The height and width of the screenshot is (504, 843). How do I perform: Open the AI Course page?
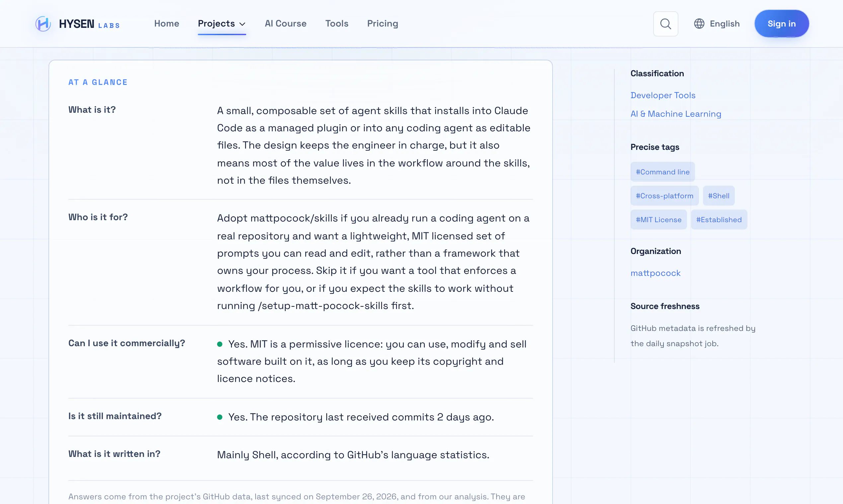pos(285,24)
